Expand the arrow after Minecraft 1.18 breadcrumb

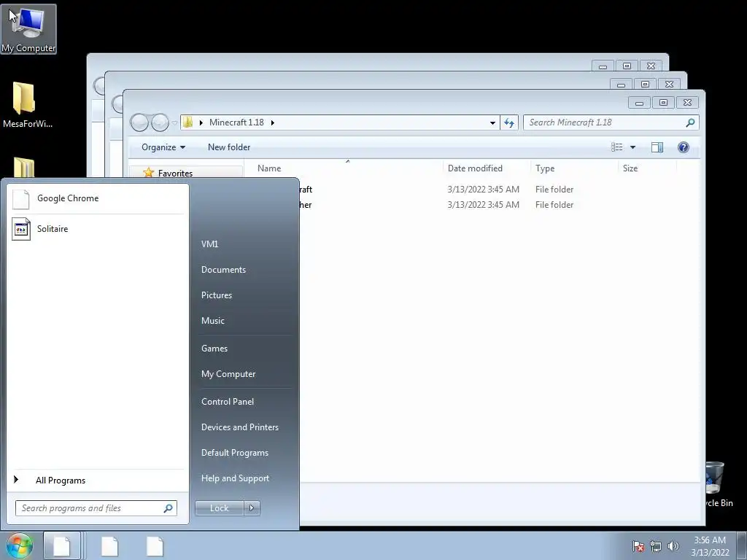point(273,122)
